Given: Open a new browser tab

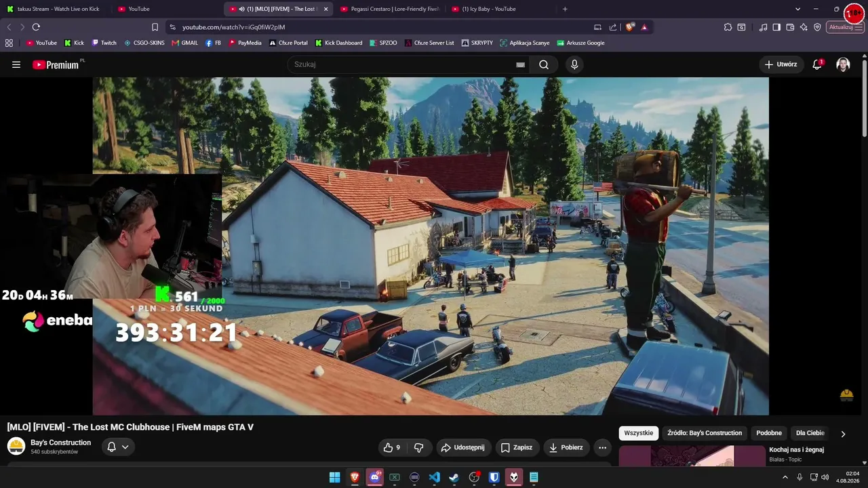Looking at the screenshot, I should coord(565,9).
